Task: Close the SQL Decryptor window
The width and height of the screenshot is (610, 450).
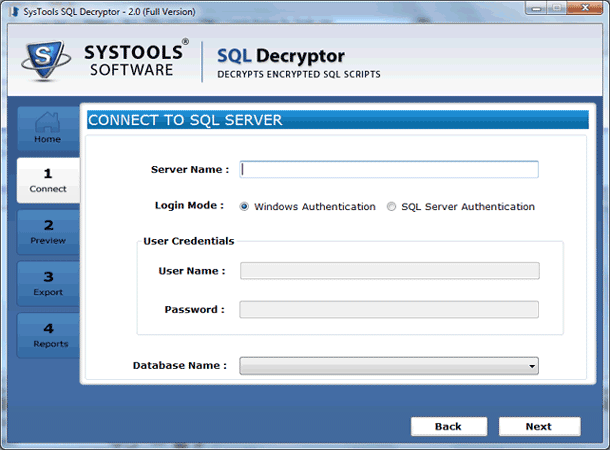Action: point(585,8)
